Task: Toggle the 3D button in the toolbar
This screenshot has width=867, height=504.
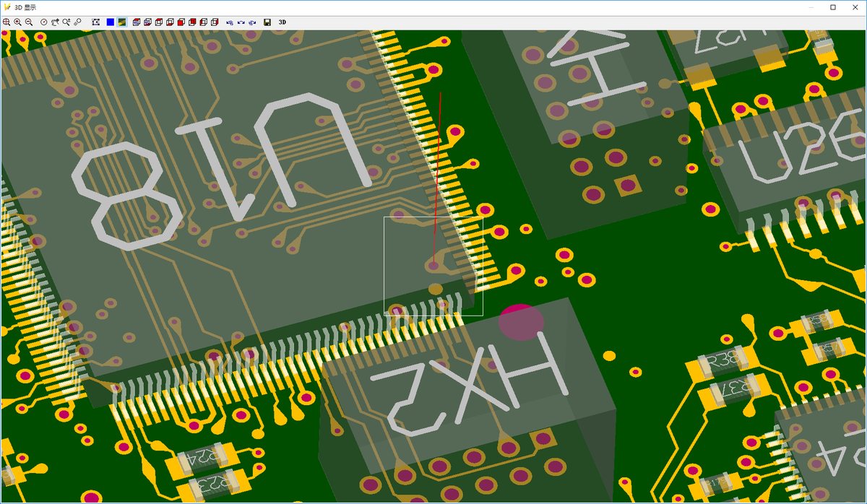Action: coord(282,22)
